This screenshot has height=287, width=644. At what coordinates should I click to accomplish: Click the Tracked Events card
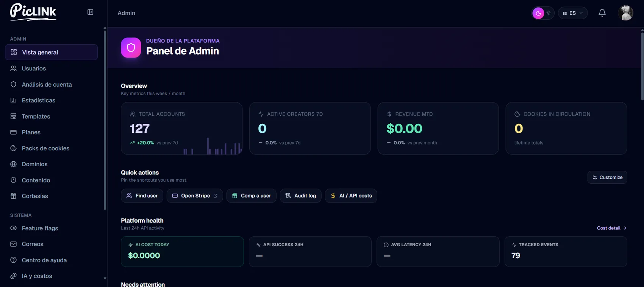[x=566, y=252]
